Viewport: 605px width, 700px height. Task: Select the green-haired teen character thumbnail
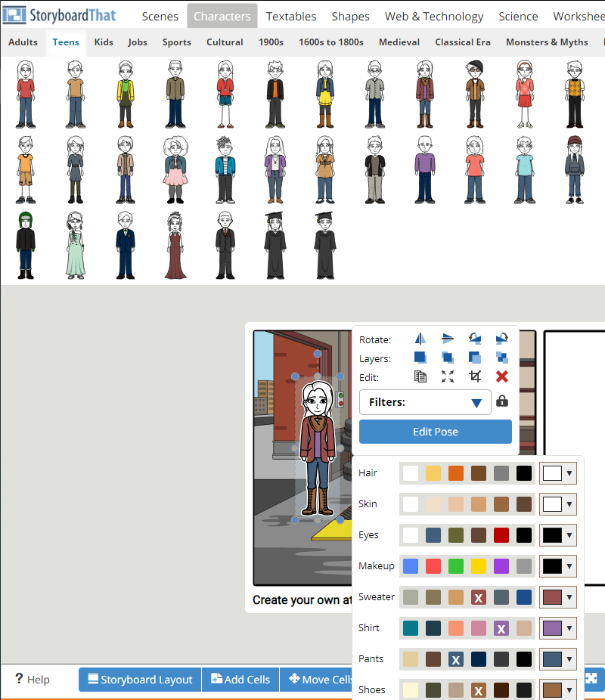coord(26,245)
